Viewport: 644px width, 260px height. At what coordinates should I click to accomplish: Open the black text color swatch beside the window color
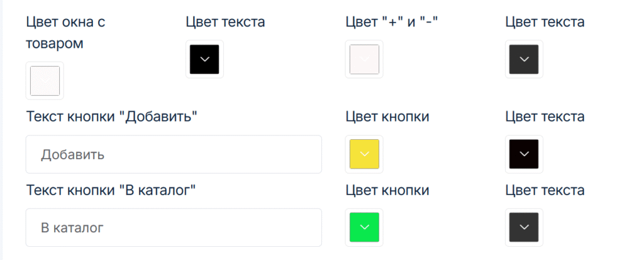204,59
